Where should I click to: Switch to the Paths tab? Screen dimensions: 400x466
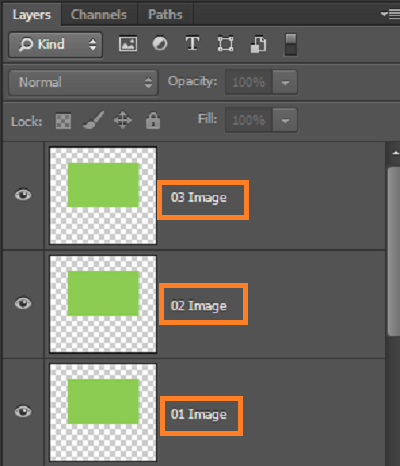click(x=165, y=15)
